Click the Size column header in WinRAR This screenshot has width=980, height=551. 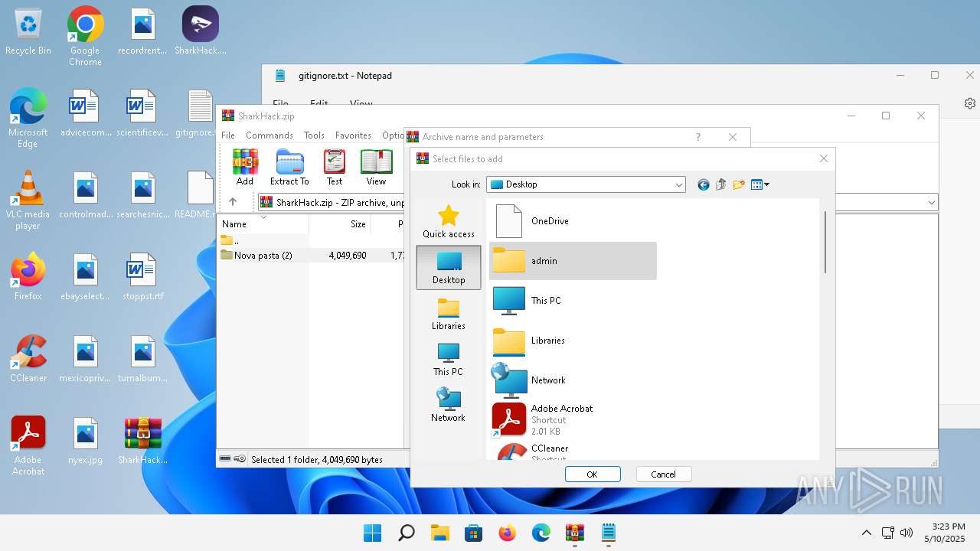tap(340, 224)
